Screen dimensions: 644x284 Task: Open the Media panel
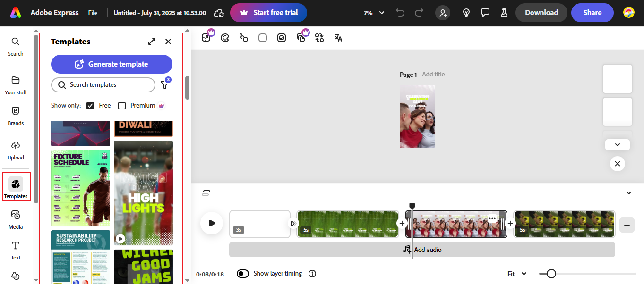pos(16,220)
